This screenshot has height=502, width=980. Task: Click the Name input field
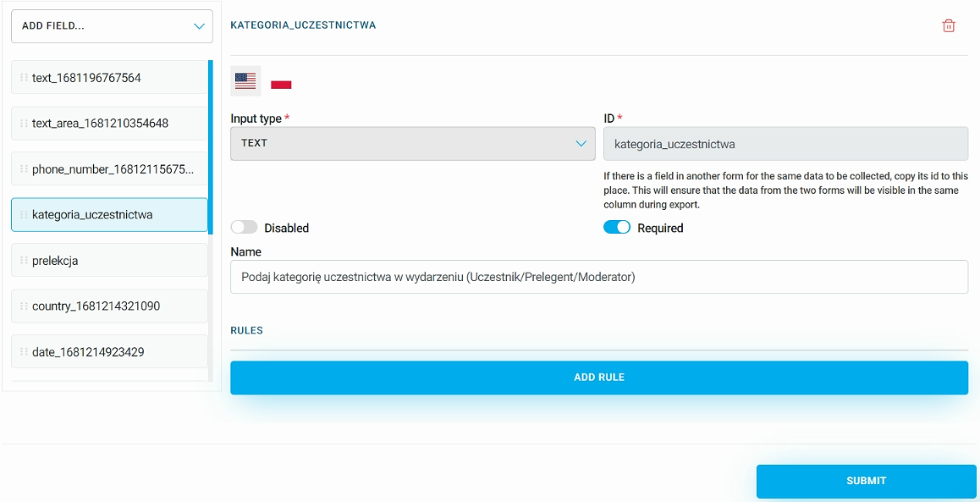tap(599, 277)
